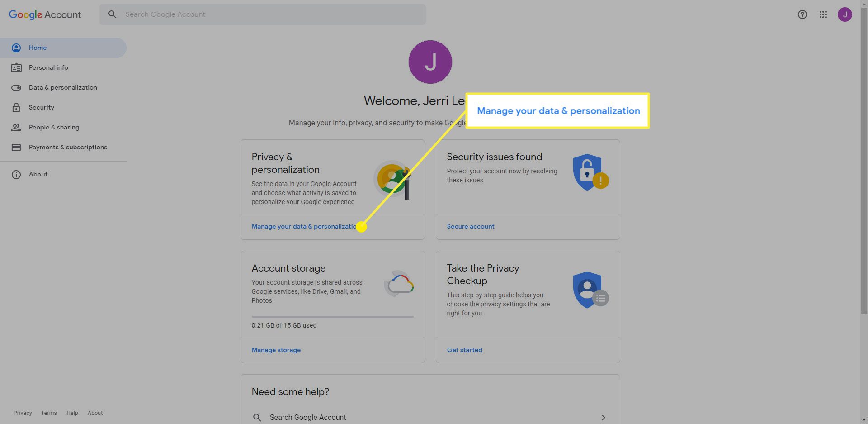Click the People & sharing group icon
The width and height of the screenshot is (868, 424).
coord(16,128)
